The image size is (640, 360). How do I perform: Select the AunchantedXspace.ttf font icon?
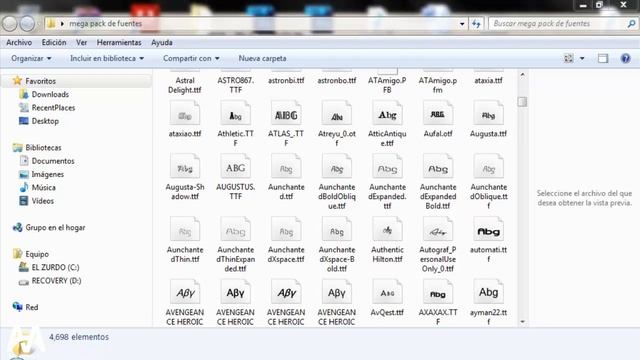click(286, 229)
